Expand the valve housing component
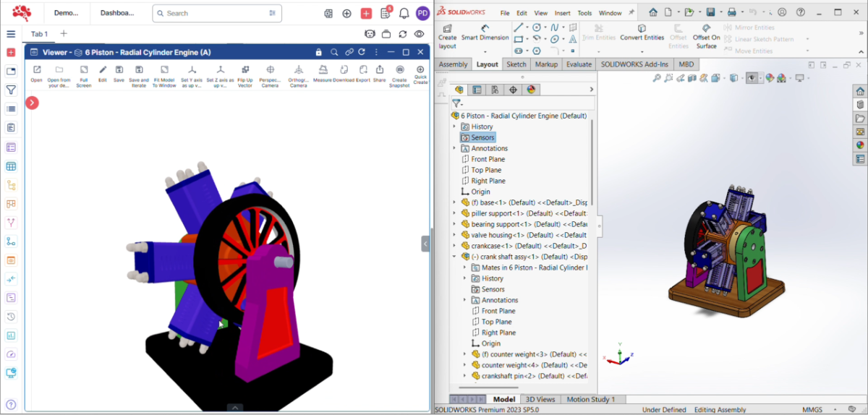 click(454, 235)
